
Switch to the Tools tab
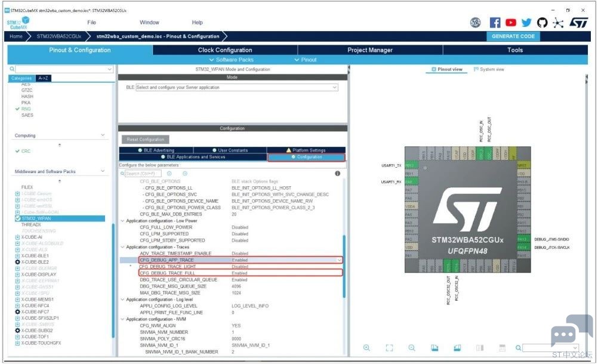[515, 50]
